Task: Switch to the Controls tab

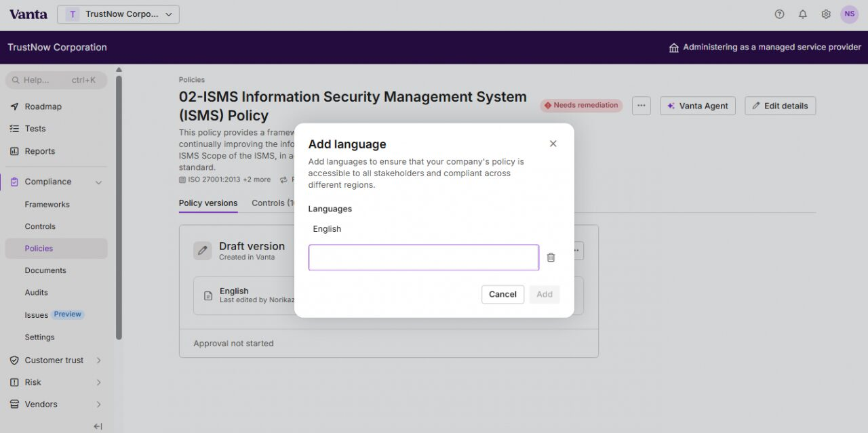Action: tap(273, 203)
